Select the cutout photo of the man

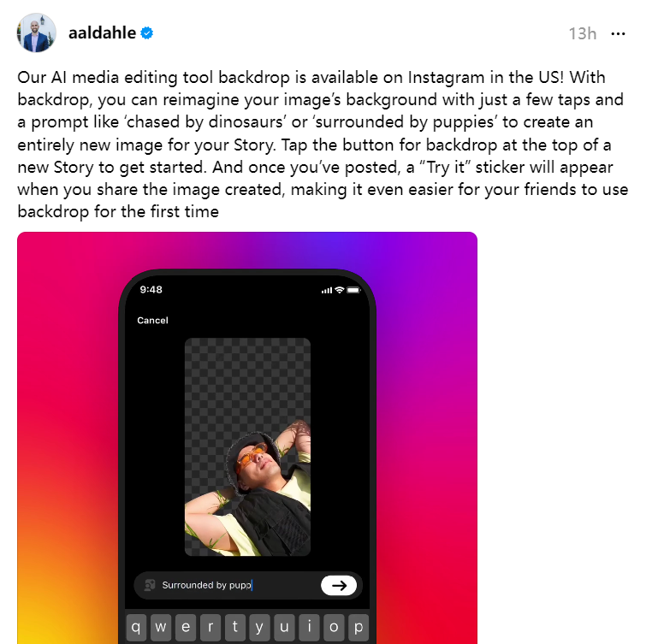pyautogui.click(x=247, y=446)
